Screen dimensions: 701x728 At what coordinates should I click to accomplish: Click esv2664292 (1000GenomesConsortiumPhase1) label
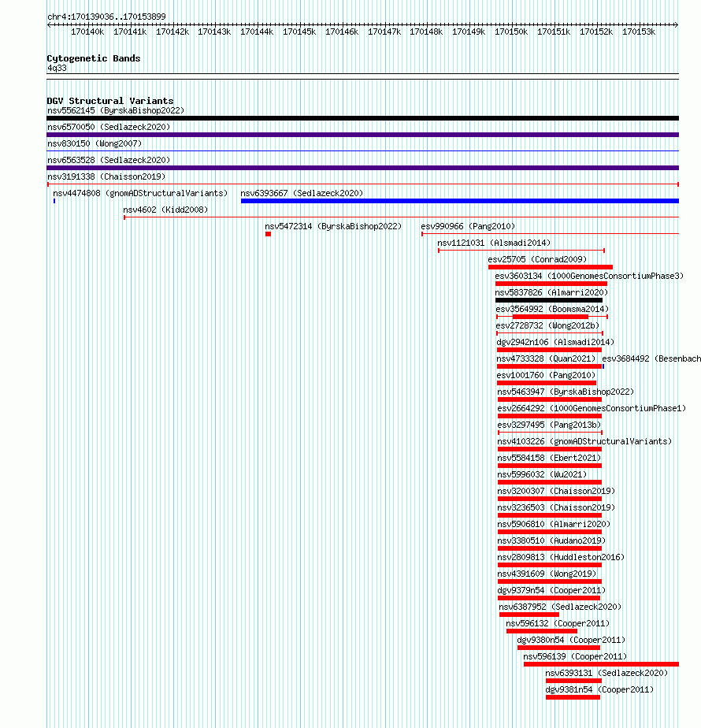(x=592, y=409)
